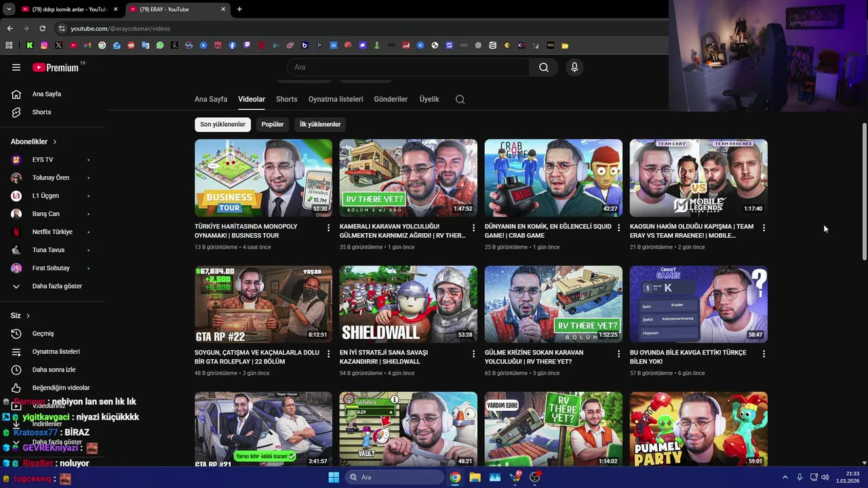Open video title Kaosun hakim olduğu kapışma

(691, 231)
